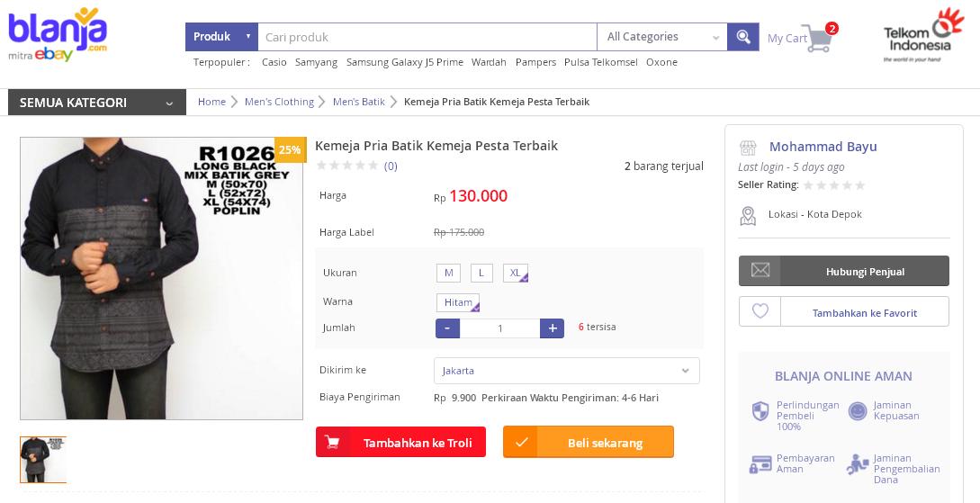Expand the Semua Kategori menu
Image resolution: width=980 pixels, height=503 pixels.
tap(97, 103)
